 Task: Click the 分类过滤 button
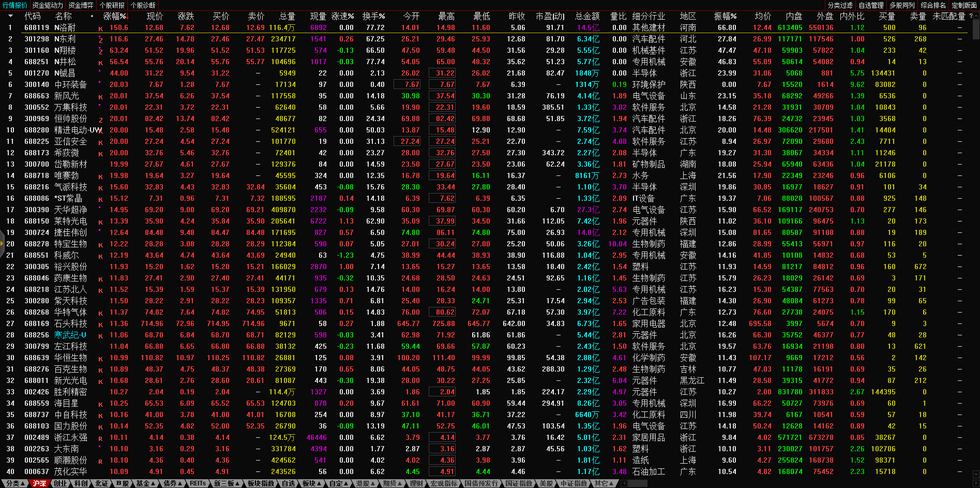(840, 5)
